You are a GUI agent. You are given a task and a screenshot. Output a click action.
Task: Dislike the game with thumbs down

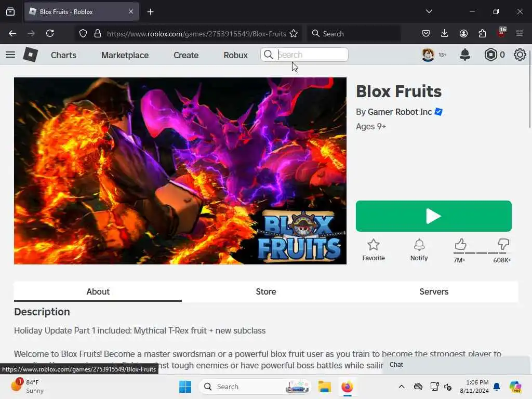(503, 244)
